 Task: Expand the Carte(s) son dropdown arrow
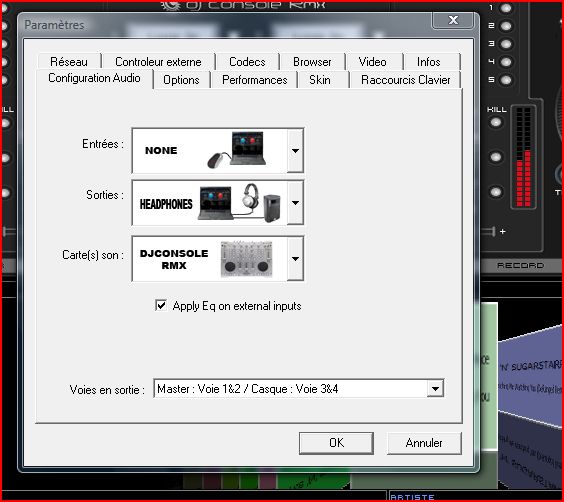click(295, 259)
